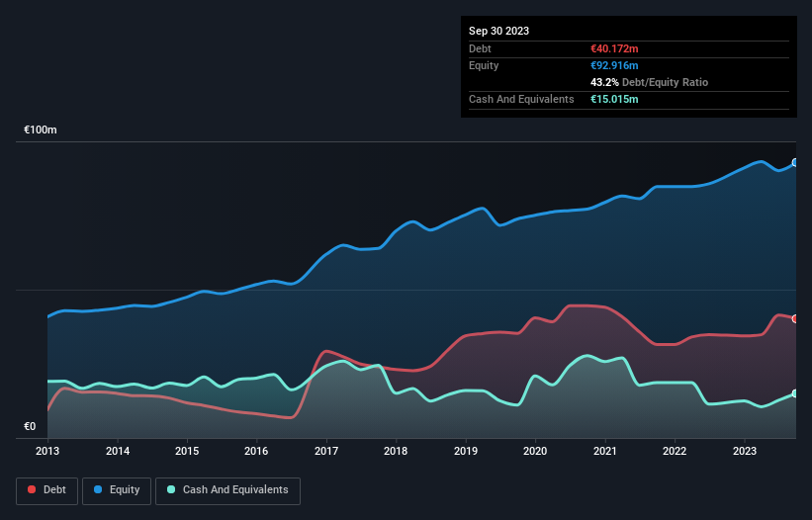
Task: Click the €40.172m debt value
Action: coord(614,48)
